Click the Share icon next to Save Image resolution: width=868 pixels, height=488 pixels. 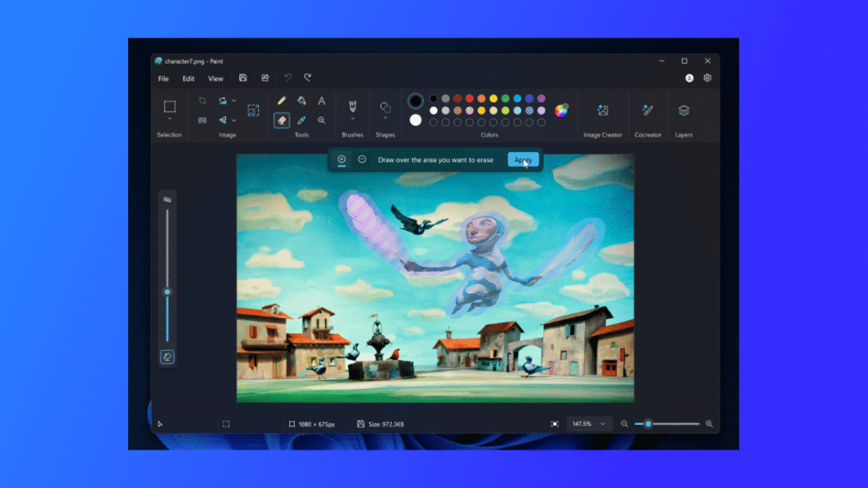[x=265, y=78]
